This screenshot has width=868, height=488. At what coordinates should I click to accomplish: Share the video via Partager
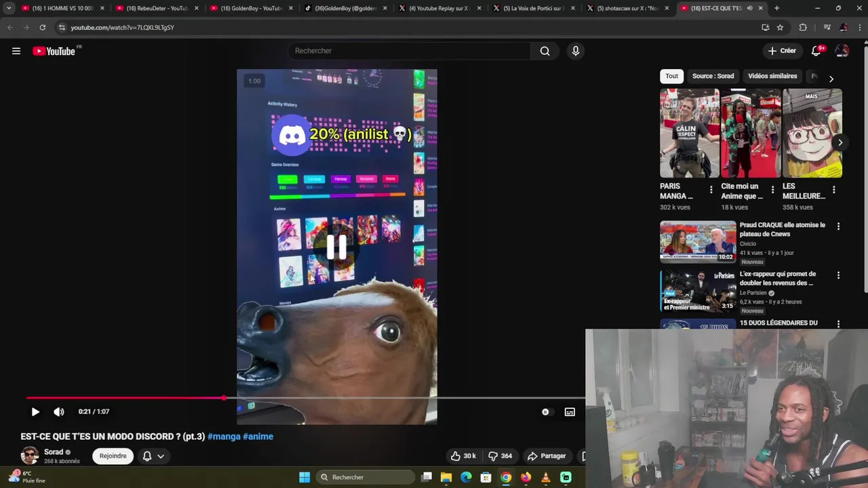pyautogui.click(x=547, y=456)
